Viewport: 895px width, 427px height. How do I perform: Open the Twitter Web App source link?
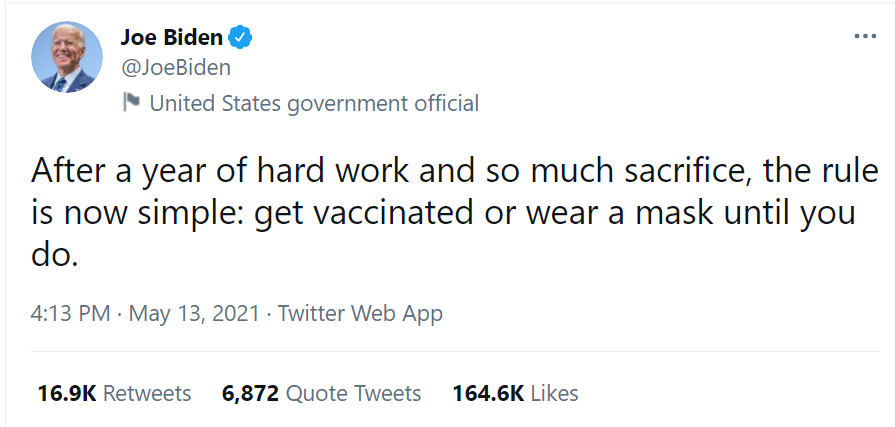pyautogui.click(x=360, y=314)
